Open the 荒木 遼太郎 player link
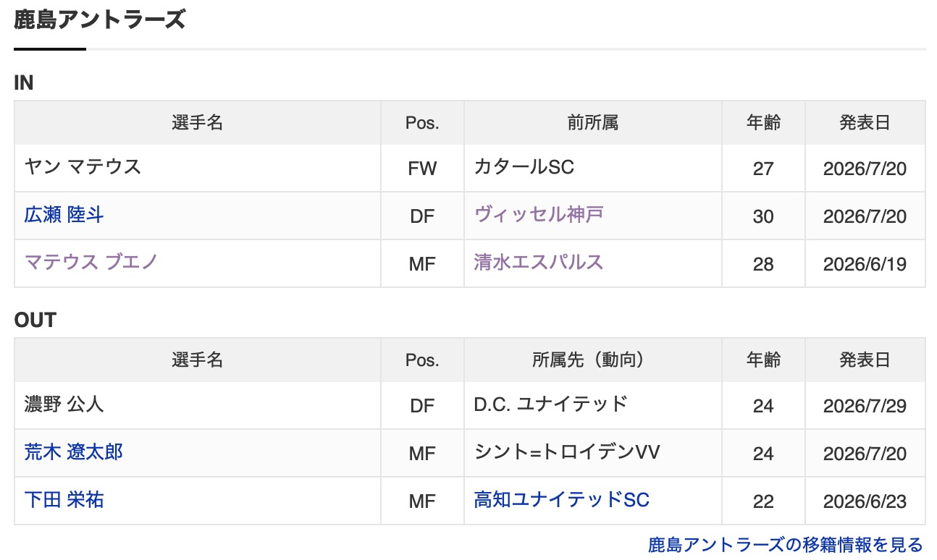Screen dimensions: 937x560 click(x=74, y=452)
